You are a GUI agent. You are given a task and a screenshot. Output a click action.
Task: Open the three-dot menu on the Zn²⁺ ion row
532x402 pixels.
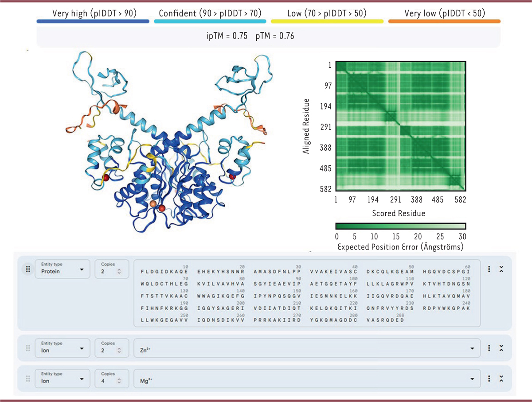(489, 349)
